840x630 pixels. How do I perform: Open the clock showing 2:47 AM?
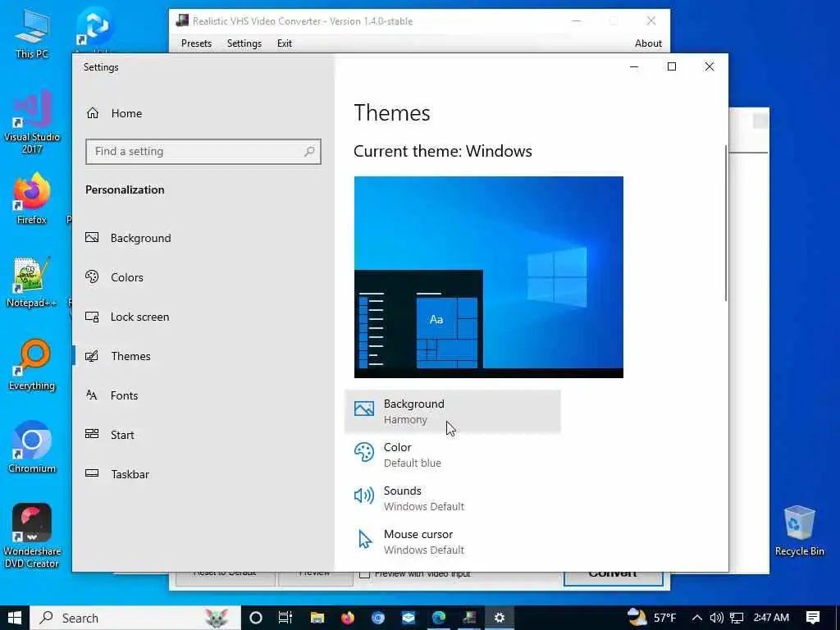click(x=771, y=618)
